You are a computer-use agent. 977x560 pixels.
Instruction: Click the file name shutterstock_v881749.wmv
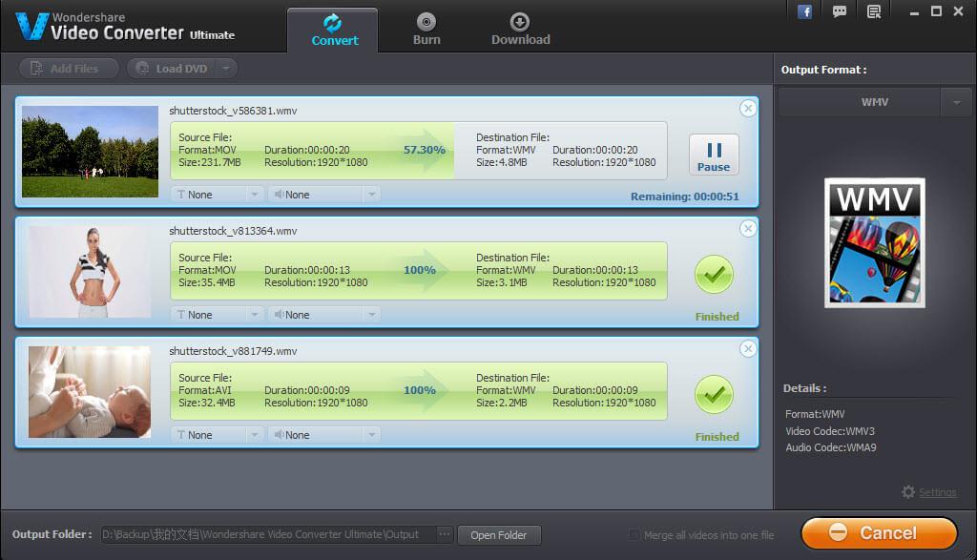point(233,351)
